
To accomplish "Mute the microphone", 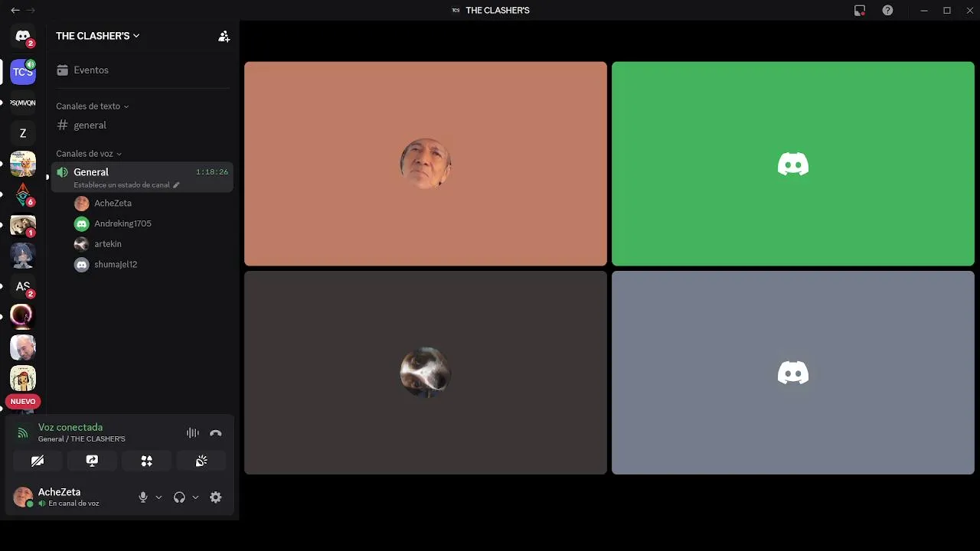I will point(142,497).
